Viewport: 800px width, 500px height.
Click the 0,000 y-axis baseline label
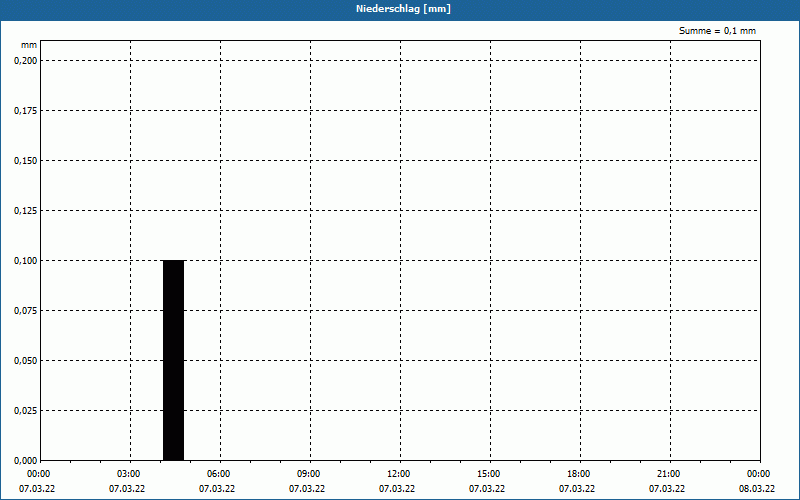pyautogui.click(x=26, y=461)
